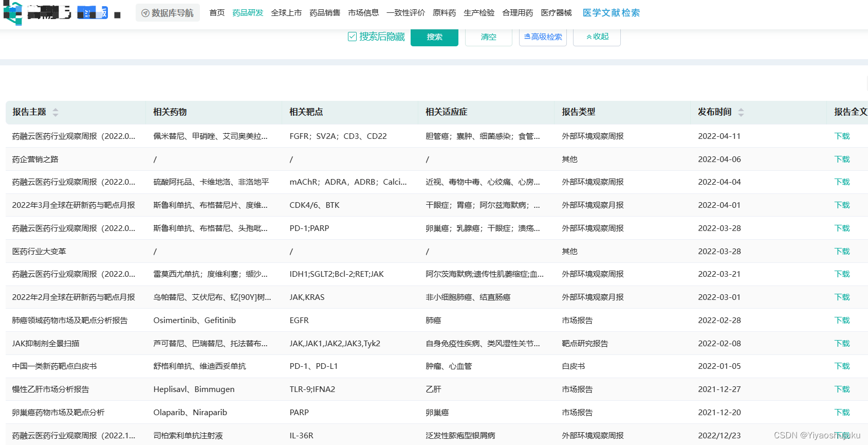The image size is (868, 445).
Task: Click the IL-36R target cell
Action: 301,436
